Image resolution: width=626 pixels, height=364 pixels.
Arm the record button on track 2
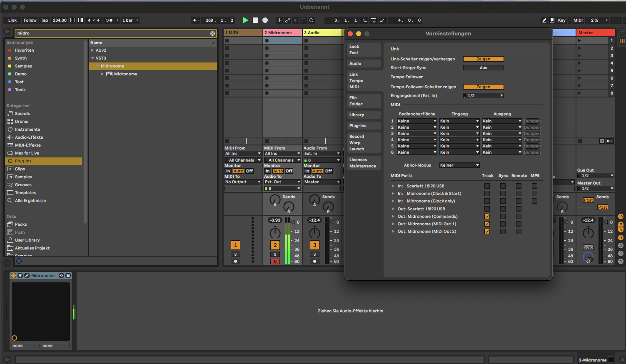(x=275, y=262)
